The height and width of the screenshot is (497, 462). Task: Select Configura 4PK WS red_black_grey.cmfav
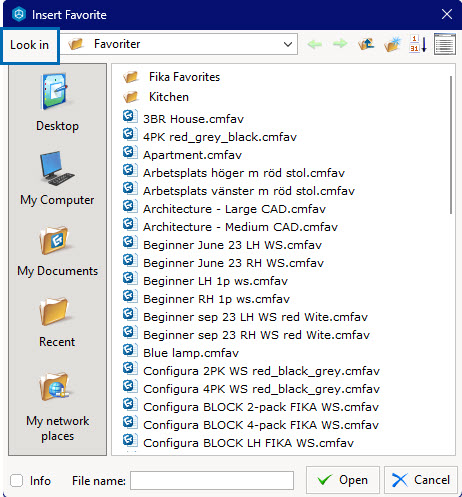pos(261,389)
